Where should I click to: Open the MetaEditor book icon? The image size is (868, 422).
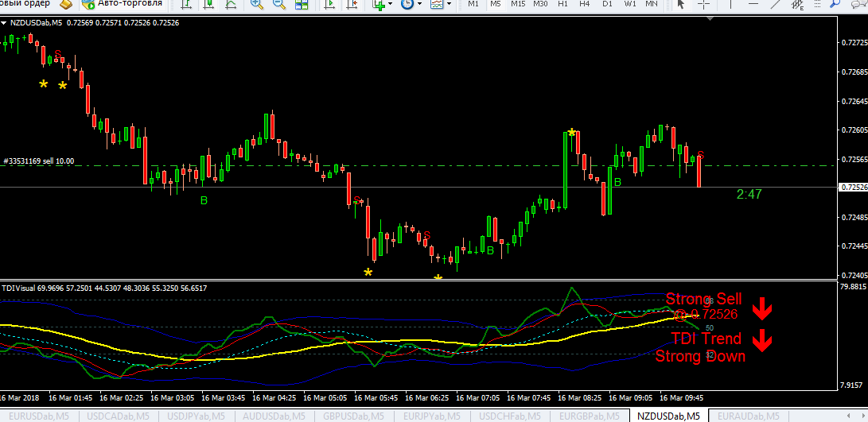coord(66,5)
